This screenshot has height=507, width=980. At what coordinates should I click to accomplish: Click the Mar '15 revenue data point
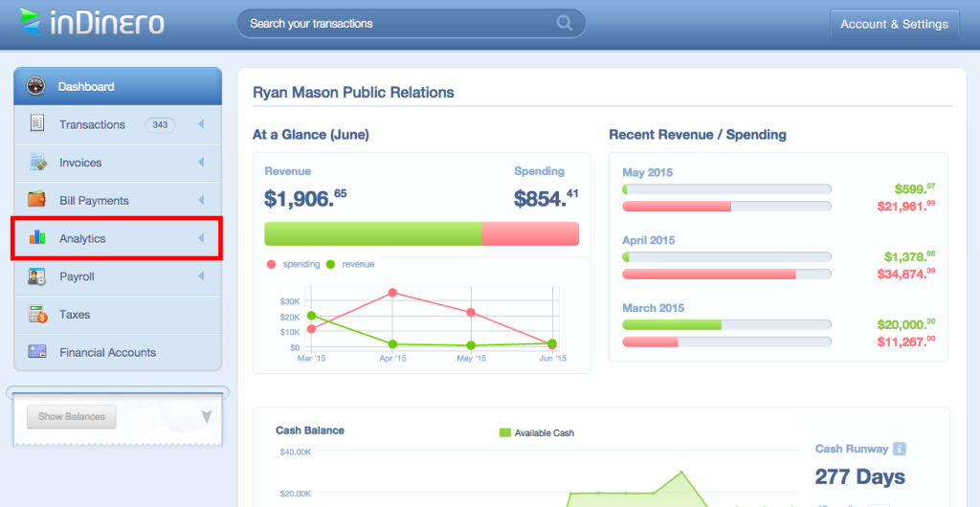311,316
